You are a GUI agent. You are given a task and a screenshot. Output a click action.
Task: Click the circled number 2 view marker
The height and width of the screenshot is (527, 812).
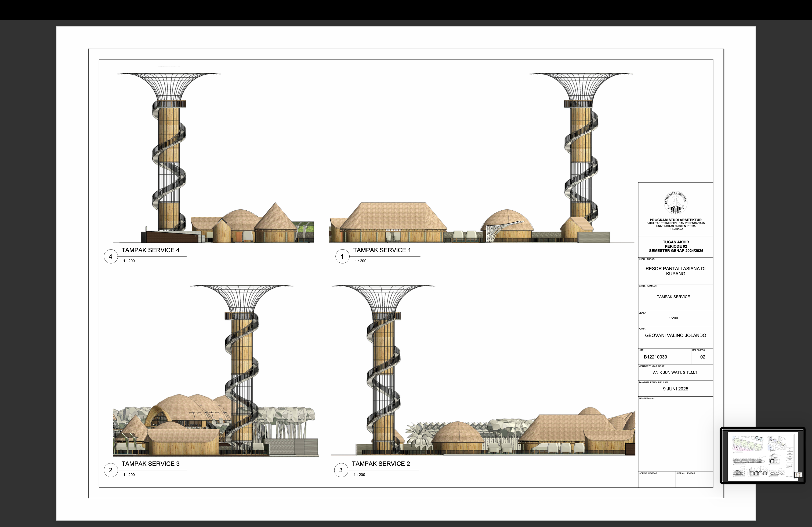[111, 470]
